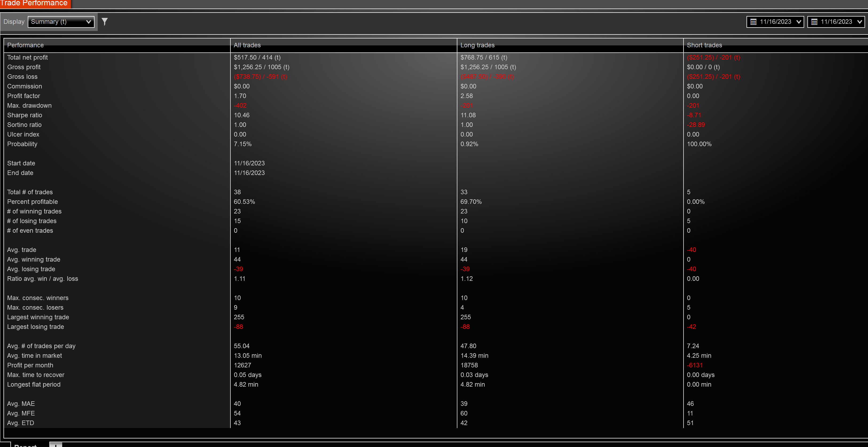
Task: Select the Max. consec. winners label
Action: coord(38,298)
